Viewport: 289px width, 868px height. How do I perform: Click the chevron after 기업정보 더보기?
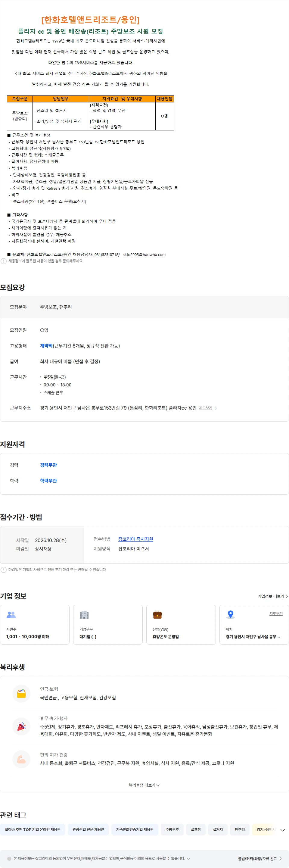point(287,596)
